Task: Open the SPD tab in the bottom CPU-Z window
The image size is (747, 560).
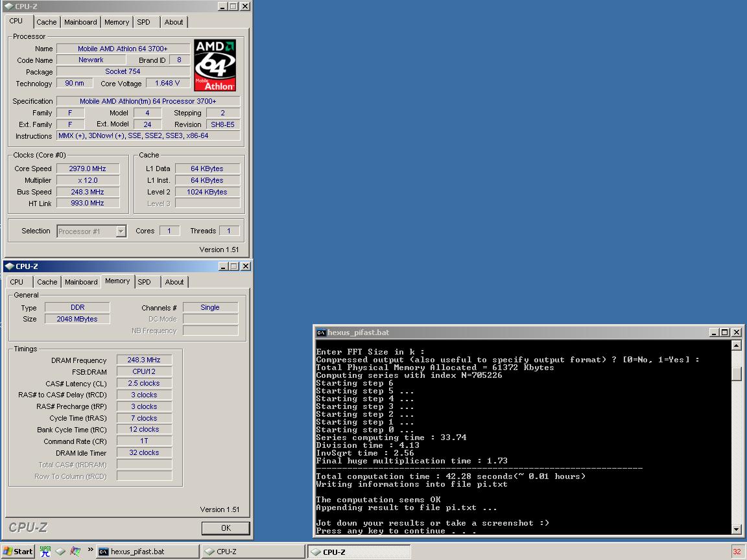Action: (145, 282)
